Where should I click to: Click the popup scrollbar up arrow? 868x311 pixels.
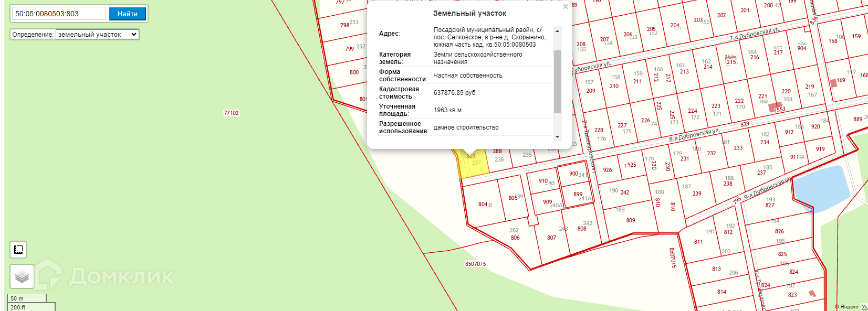(x=557, y=31)
